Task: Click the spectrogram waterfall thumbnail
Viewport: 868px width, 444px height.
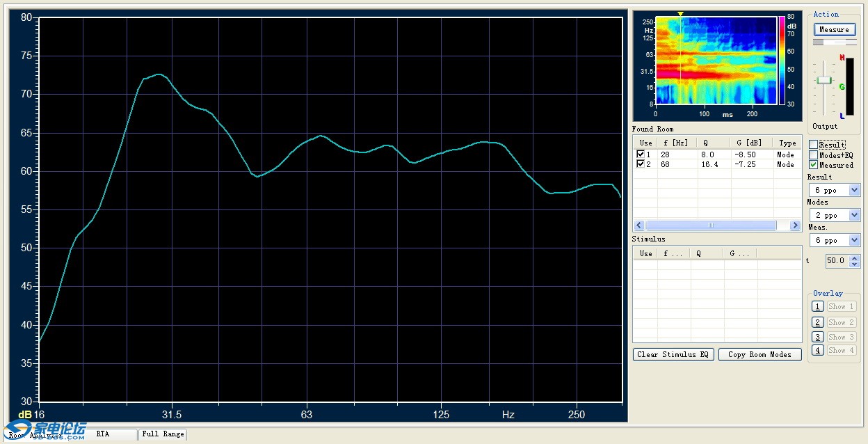Action: coord(716,61)
